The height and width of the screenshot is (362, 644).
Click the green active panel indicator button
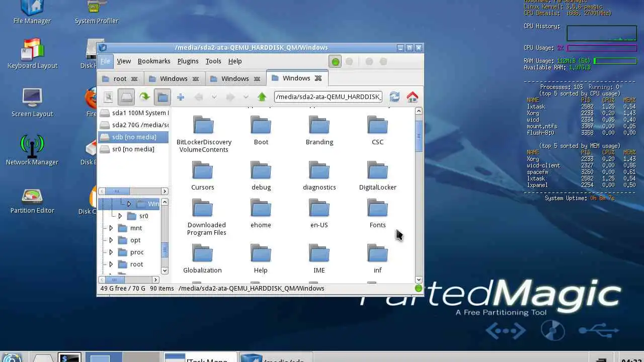[336, 61]
